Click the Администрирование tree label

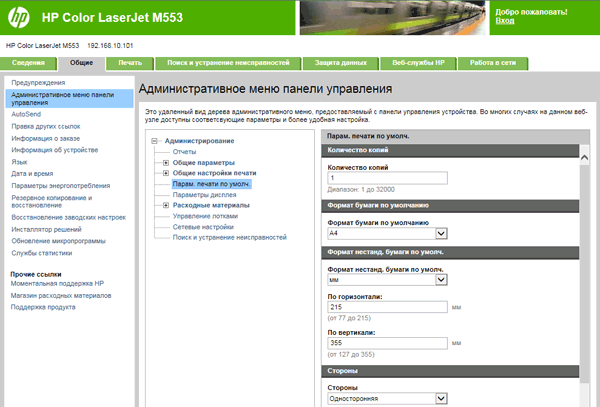(x=199, y=141)
